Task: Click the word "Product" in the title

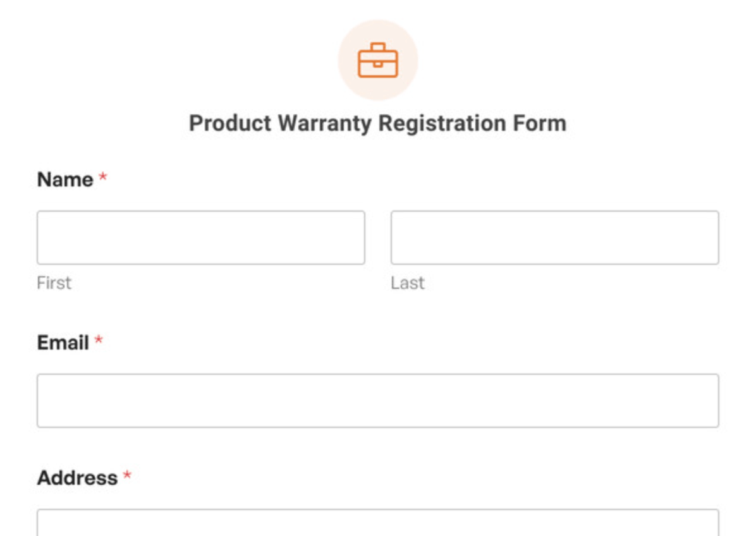Action: pyautogui.click(x=231, y=123)
